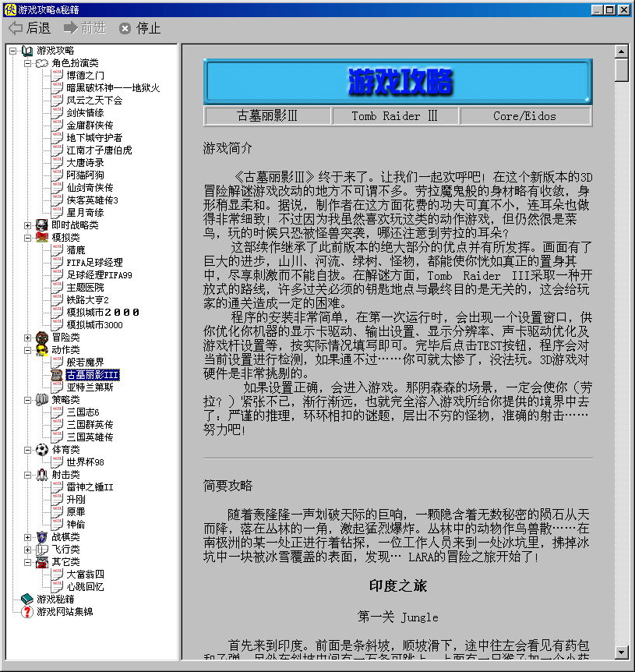The height and width of the screenshot is (672, 635).
Task: Click the shield icon for 战棋类
Action: click(42, 537)
